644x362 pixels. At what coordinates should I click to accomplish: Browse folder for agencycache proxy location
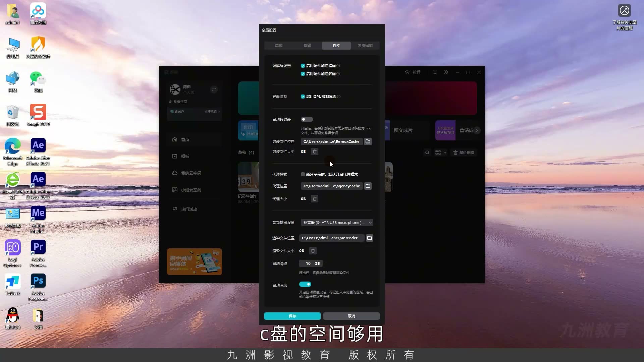pyautogui.click(x=368, y=186)
